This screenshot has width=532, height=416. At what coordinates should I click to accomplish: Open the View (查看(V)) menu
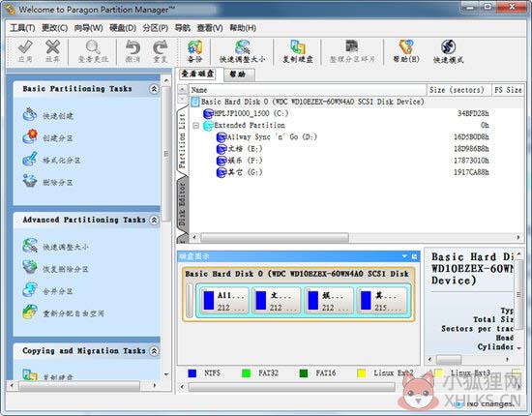click(x=210, y=28)
